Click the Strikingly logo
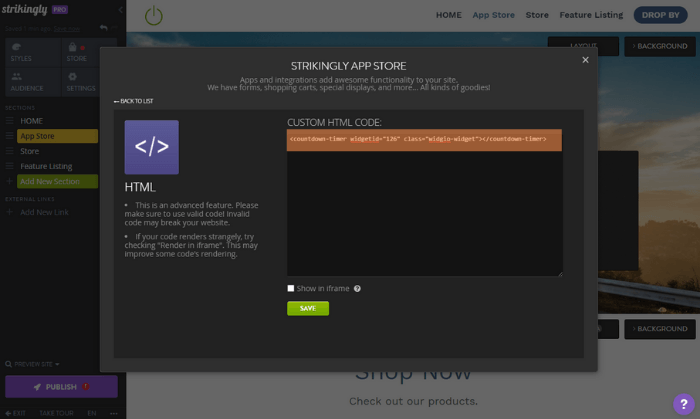Image resolution: width=700 pixels, height=419 pixels. 25,9
